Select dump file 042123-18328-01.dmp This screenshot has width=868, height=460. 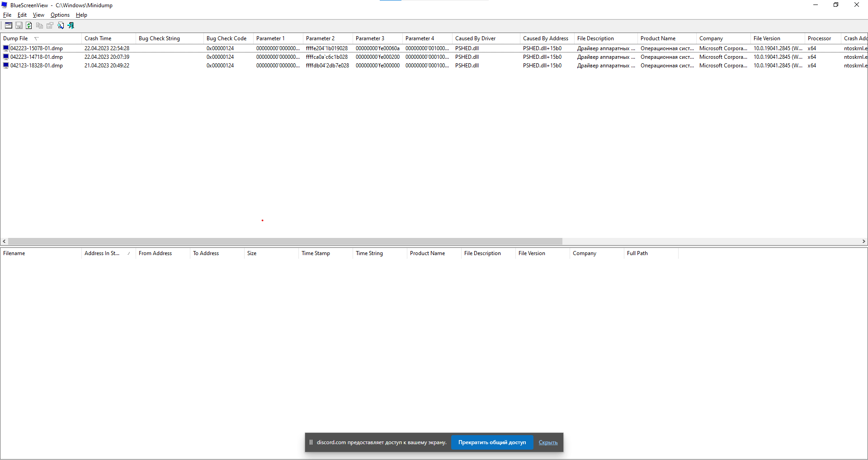click(37, 66)
